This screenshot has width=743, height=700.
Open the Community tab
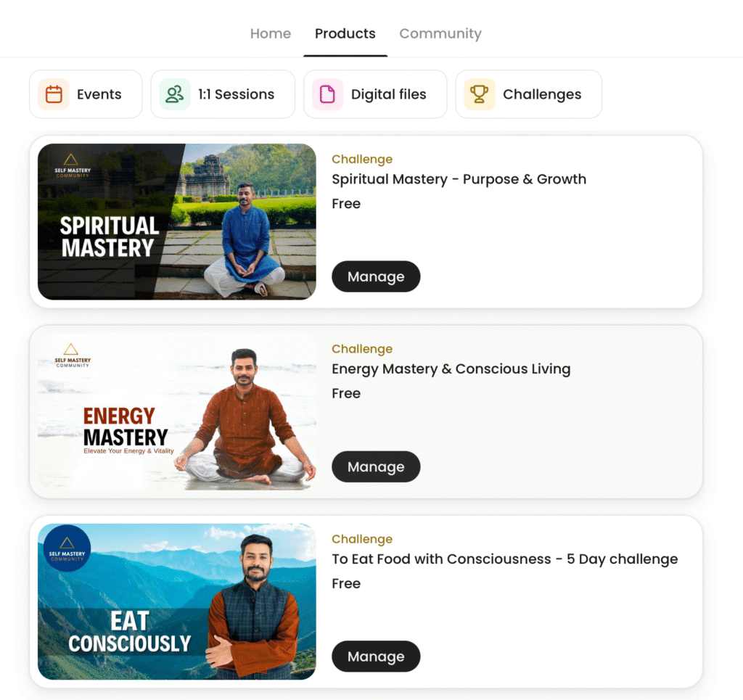click(440, 33)
